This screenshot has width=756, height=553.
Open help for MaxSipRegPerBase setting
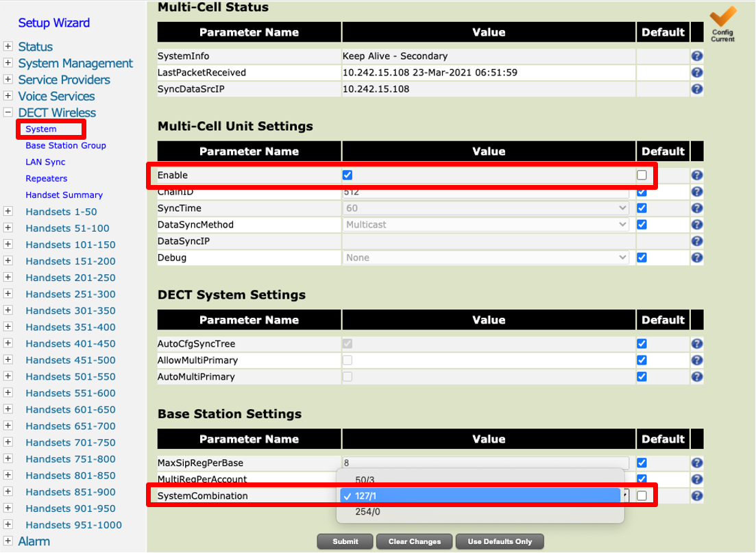696,463
